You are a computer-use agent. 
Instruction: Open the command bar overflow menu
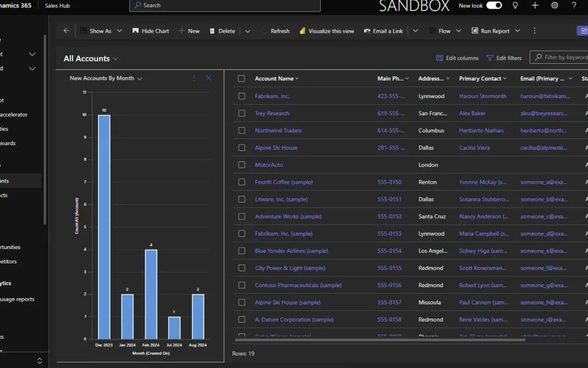point(535,31)
